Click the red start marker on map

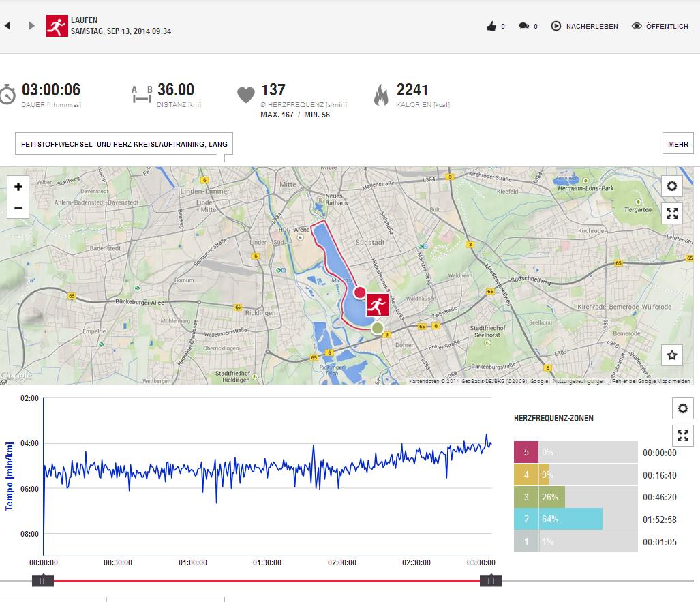[x=360, y=292]
